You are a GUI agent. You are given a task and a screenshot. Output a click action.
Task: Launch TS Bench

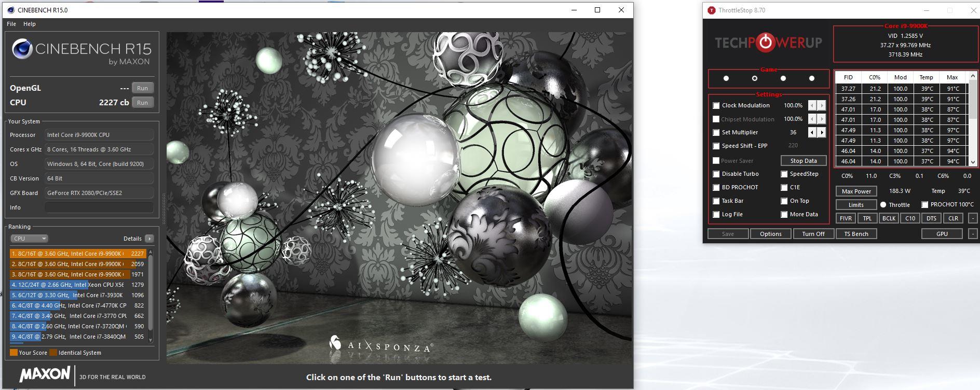click(856, 234)
